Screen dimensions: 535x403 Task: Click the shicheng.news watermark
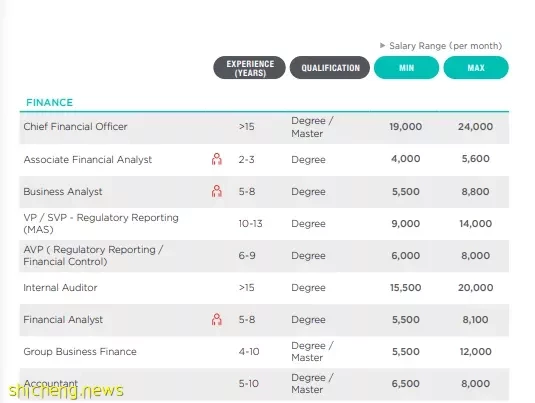(x=66, y=391)
